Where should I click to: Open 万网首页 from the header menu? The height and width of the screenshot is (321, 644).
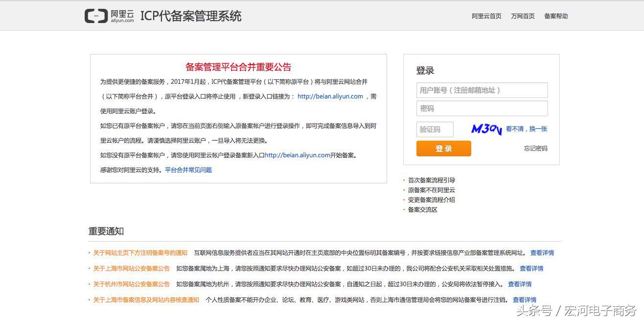(523, 16)
